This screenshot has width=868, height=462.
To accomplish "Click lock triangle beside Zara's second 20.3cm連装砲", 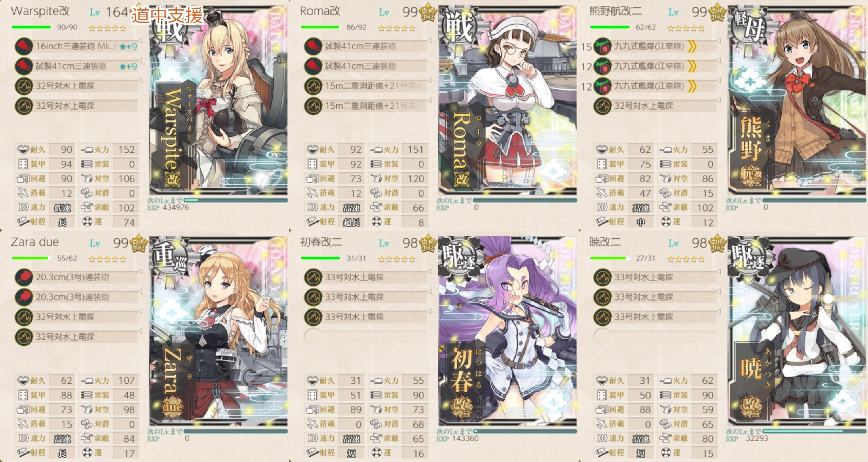I will point(140,291).
